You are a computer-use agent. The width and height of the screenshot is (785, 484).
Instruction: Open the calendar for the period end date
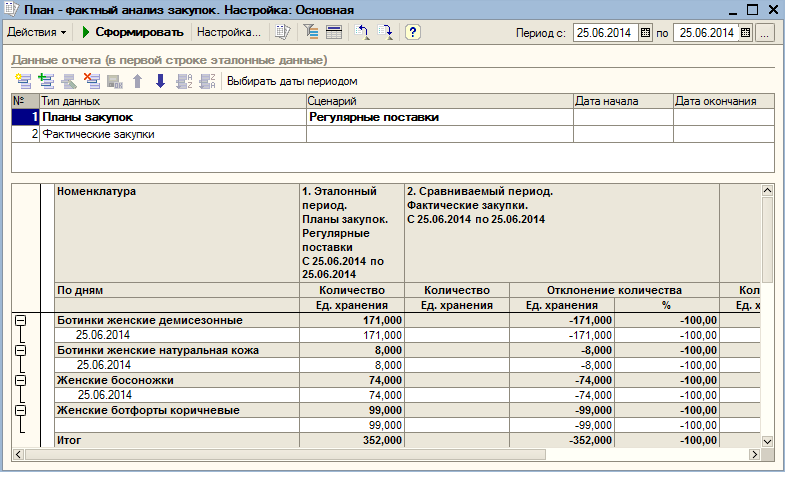click(745, 33)
